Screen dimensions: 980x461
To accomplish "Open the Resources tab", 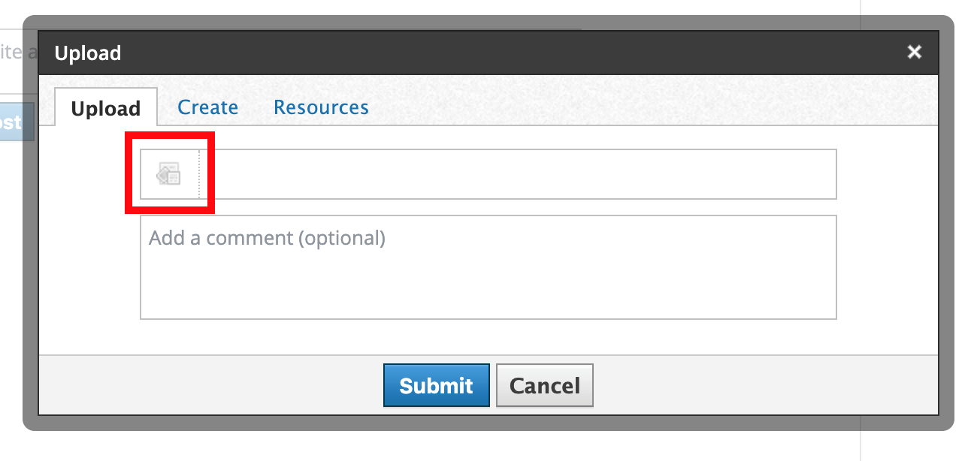I will [x=321, y=107].
